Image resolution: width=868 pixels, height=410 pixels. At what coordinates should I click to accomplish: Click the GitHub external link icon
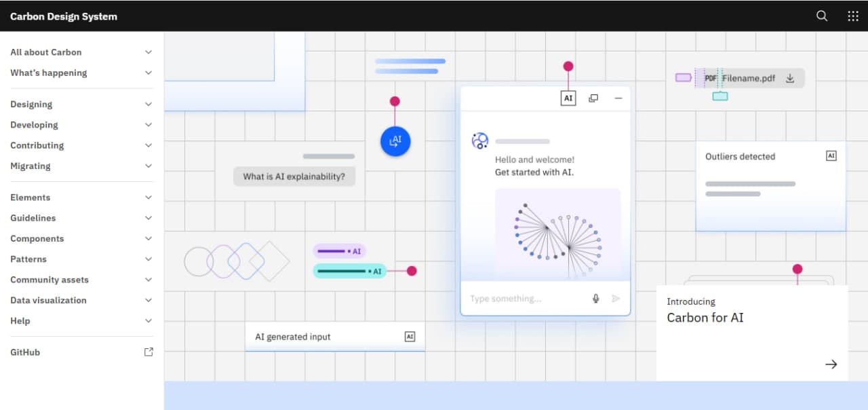pos(149,352)
